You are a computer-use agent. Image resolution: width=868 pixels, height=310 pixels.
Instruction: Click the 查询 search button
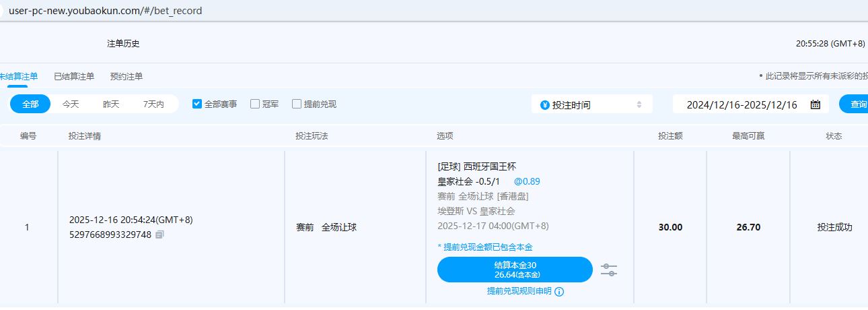pos(856,104)
